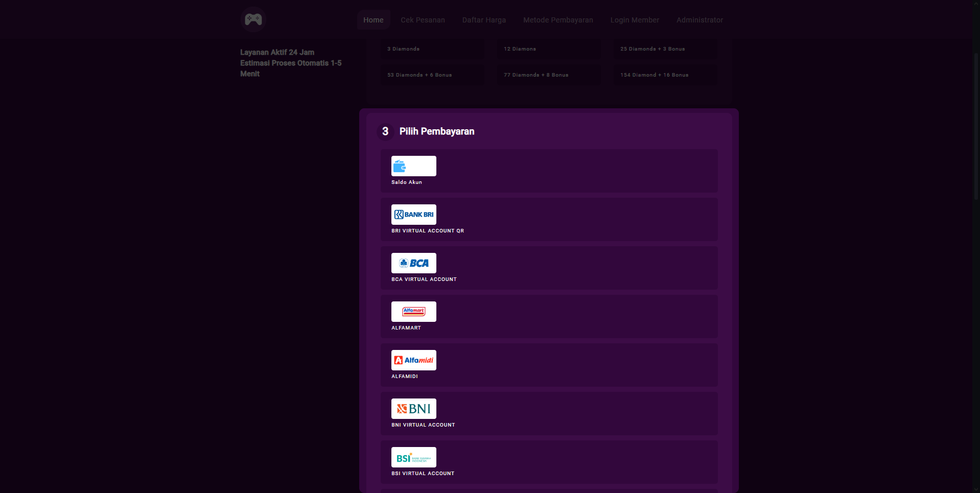The width and height of the screenshot is (980, 493).
Task: Select BRI VIRTUAL ACCOUNT QR label
Action: coord(428,231)
